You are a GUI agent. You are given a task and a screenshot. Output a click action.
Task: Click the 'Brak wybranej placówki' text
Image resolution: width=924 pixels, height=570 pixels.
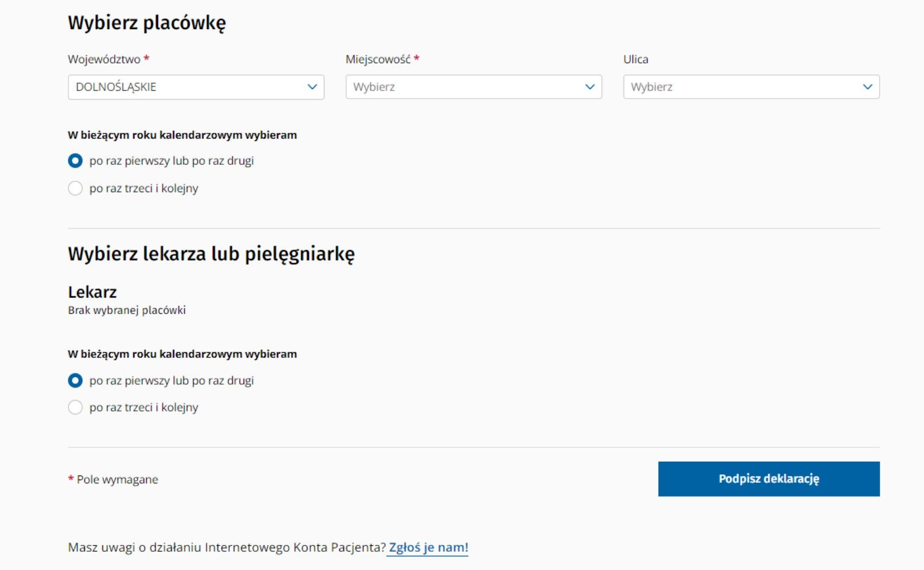coord(127,311)
